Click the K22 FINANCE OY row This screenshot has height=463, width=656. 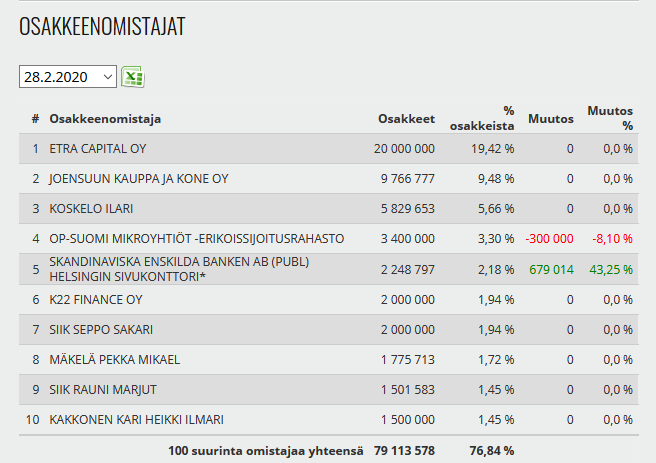pyautogui.click(x=96, y=299)
